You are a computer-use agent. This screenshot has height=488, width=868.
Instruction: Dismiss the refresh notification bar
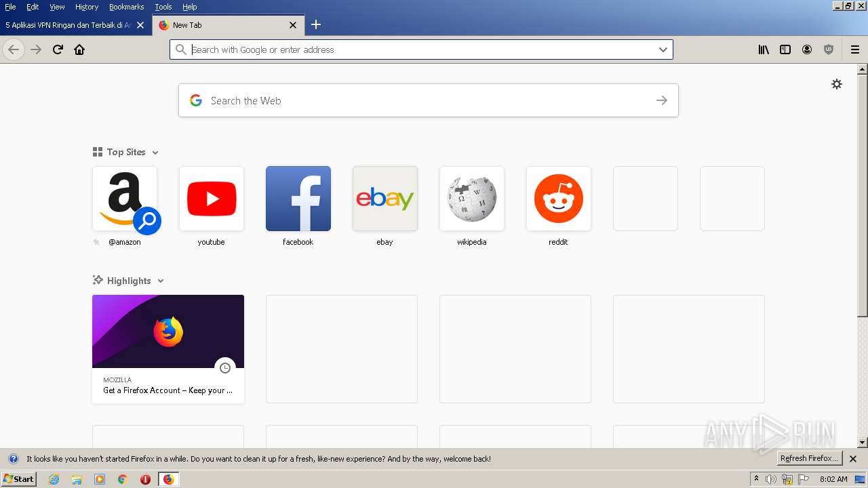coord(853,459)
